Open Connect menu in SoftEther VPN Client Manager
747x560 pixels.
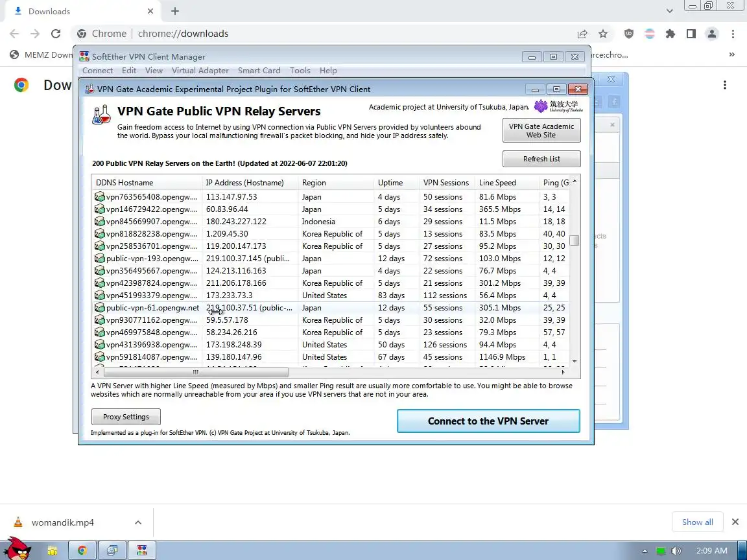(x=98, y=71)
